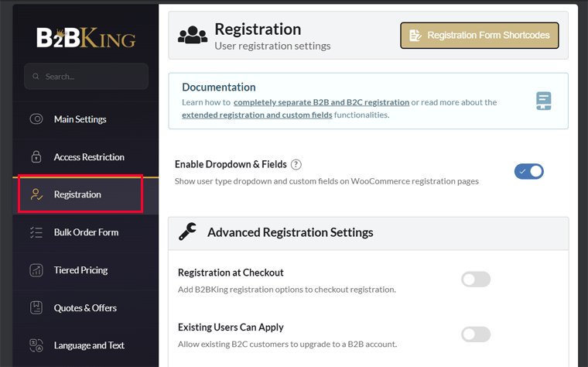This screenshot has width=588, height=367.
Task: Open Bulk Order Form settings
Action: [86, 232]
